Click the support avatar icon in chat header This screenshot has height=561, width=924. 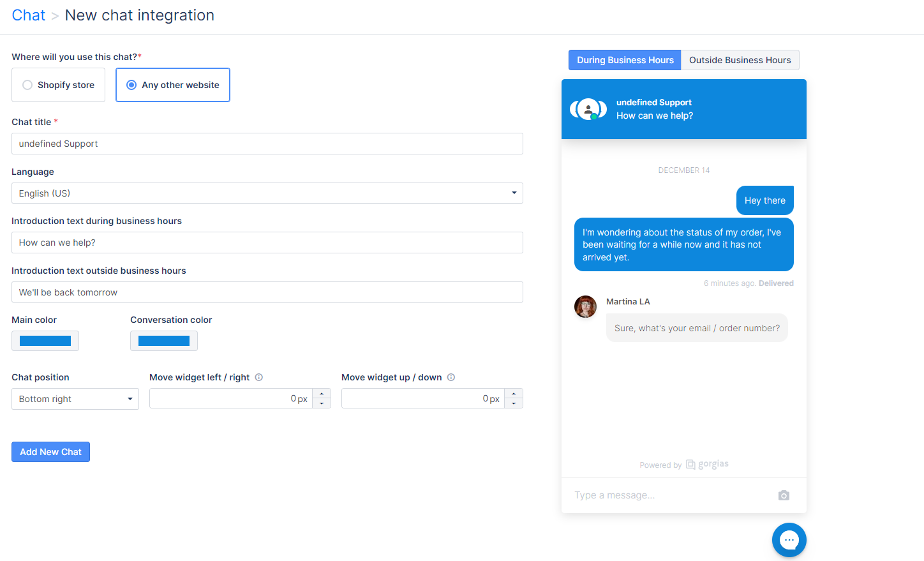588,109
